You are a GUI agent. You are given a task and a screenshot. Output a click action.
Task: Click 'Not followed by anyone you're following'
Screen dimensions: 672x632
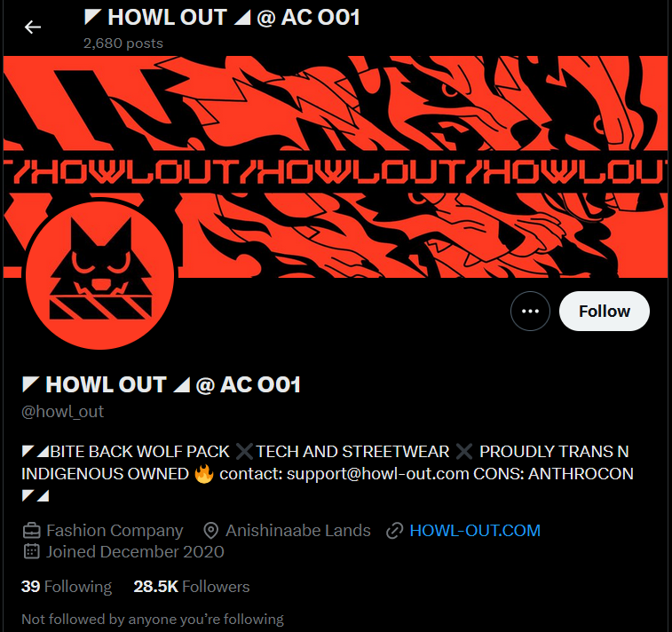(x=153, y=620)
